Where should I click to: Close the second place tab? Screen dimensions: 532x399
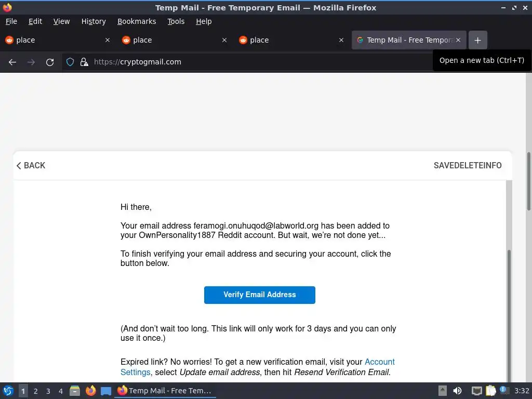(224, 40)
